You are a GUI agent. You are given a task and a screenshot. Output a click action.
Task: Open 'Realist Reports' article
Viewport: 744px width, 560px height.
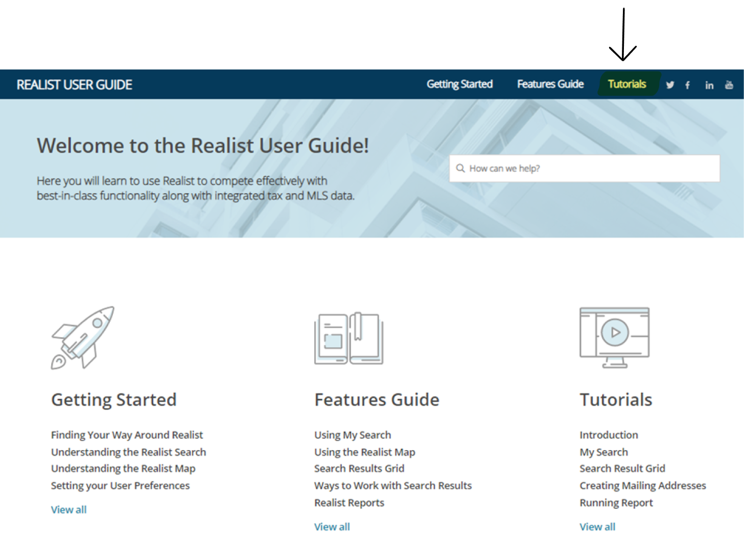click(349, 503)
